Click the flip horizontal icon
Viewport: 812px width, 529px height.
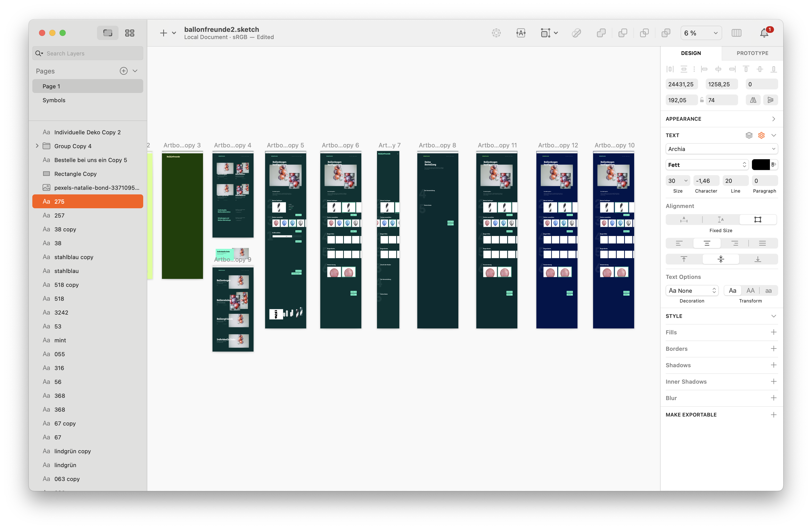(753, 100)
